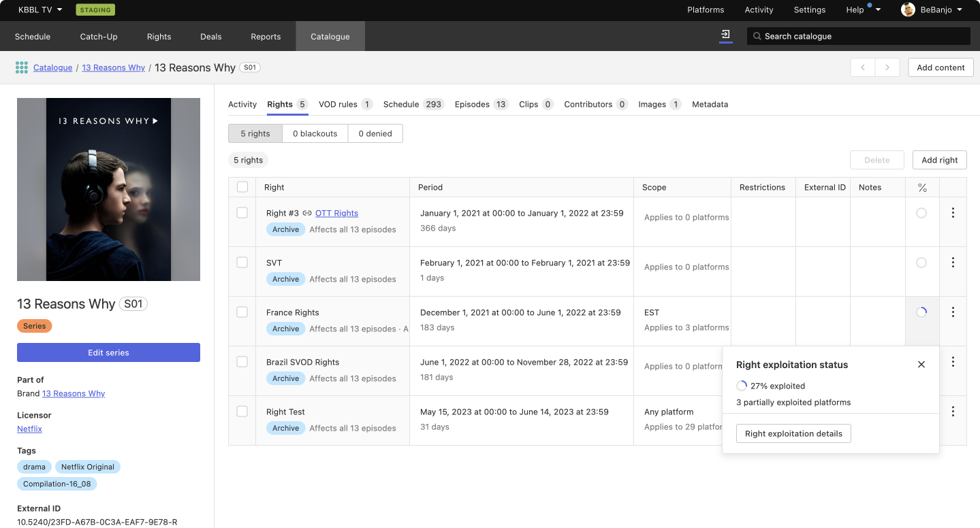Go to next item with right chevron
Viewport: 980px width, 528px height.
click(x=887, y=67)
